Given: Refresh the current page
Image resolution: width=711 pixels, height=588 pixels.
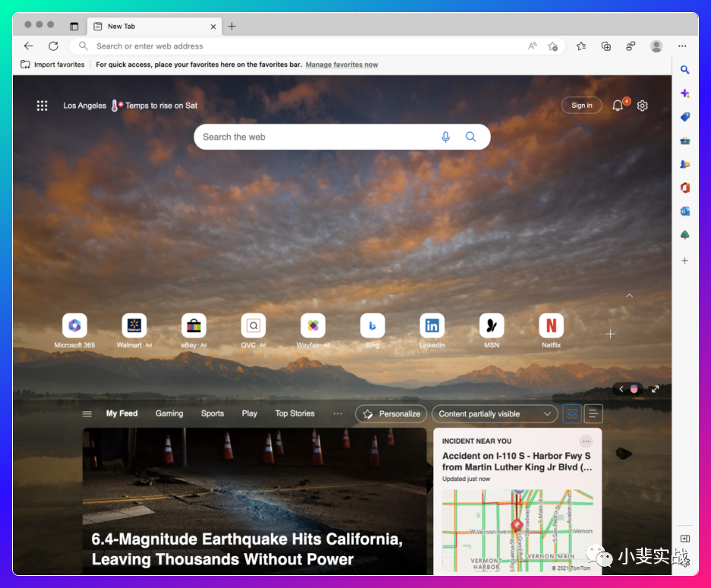Looking at the screenshot, I should tap(54, 46).
